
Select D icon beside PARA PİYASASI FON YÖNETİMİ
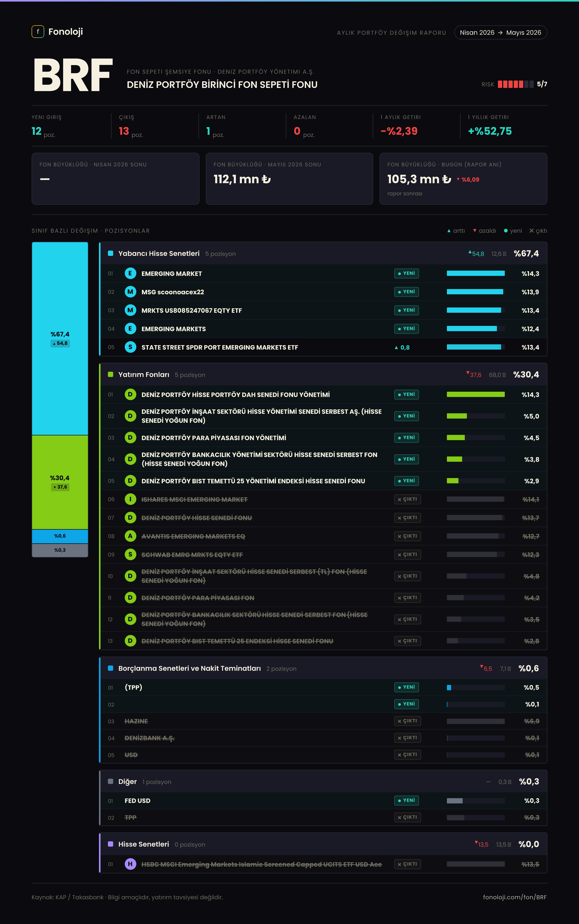pos(130,438)
